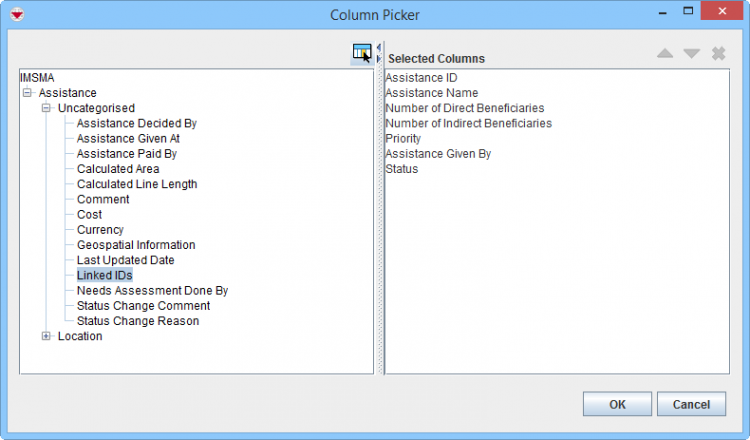This screenshot has width=750, height=440.
Task: Expand the Location tree node
Action: pos(46,336)
